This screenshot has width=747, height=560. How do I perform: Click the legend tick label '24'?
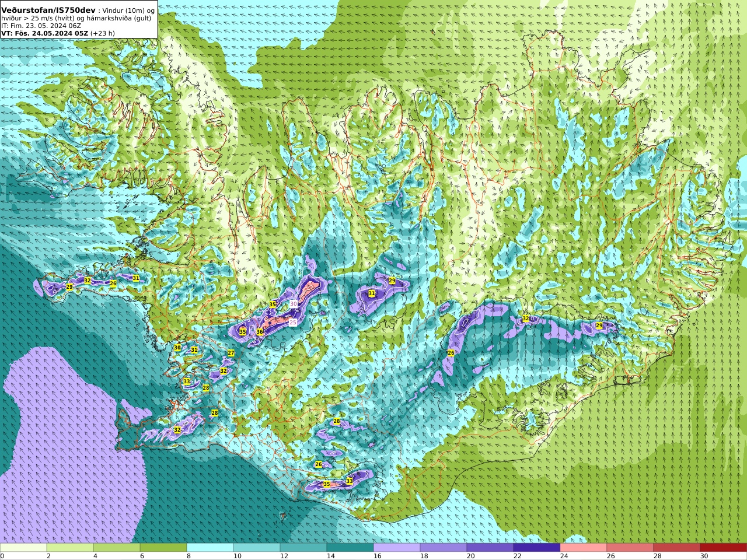(x=564, y=556)
